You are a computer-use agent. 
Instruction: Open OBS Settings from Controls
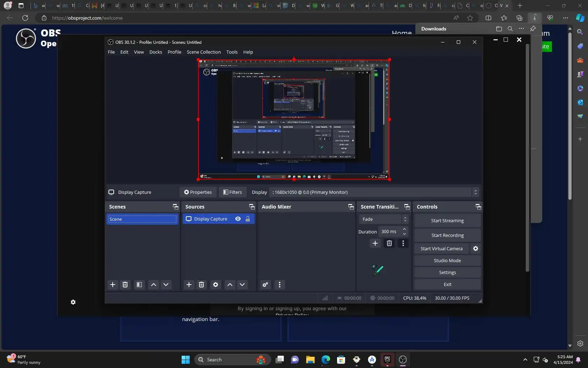click(447, 272)
